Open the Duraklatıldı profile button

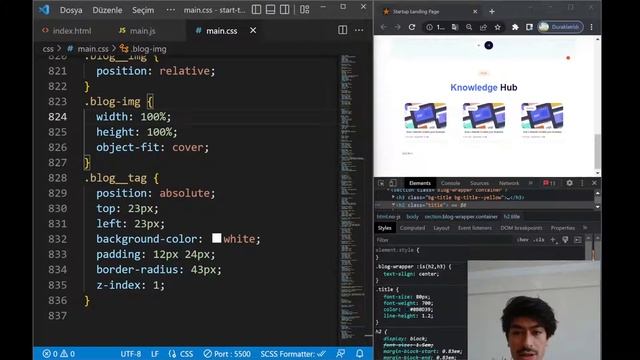560,27
